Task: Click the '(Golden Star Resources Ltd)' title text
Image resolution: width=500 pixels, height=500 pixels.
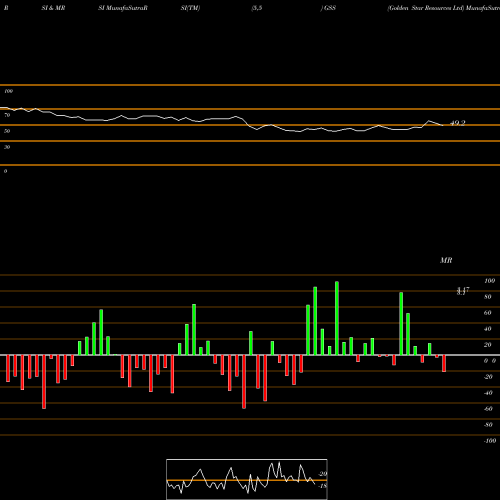Action: (426, 8)
